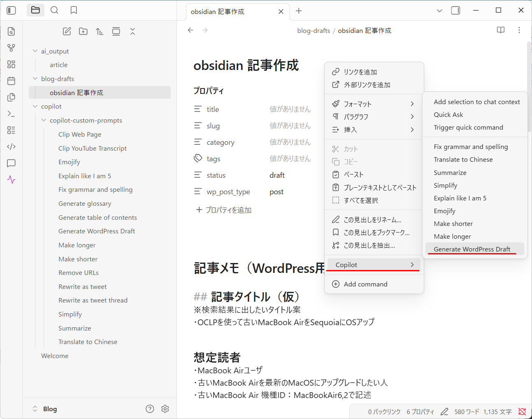Collapse the ai_output folder

click(x=35, y=51)
